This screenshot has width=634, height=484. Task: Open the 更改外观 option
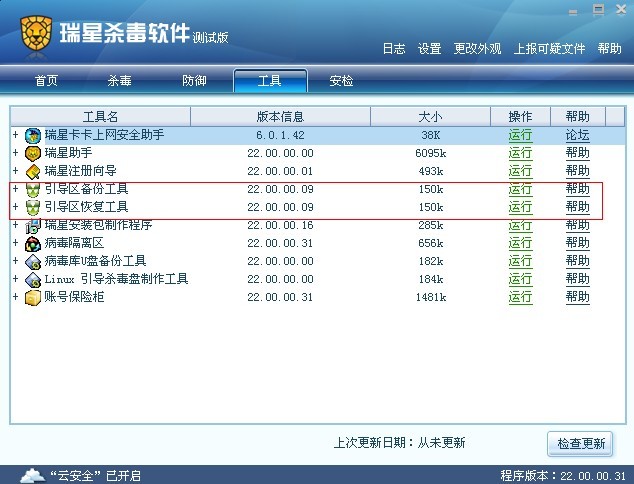pos(477,49)
